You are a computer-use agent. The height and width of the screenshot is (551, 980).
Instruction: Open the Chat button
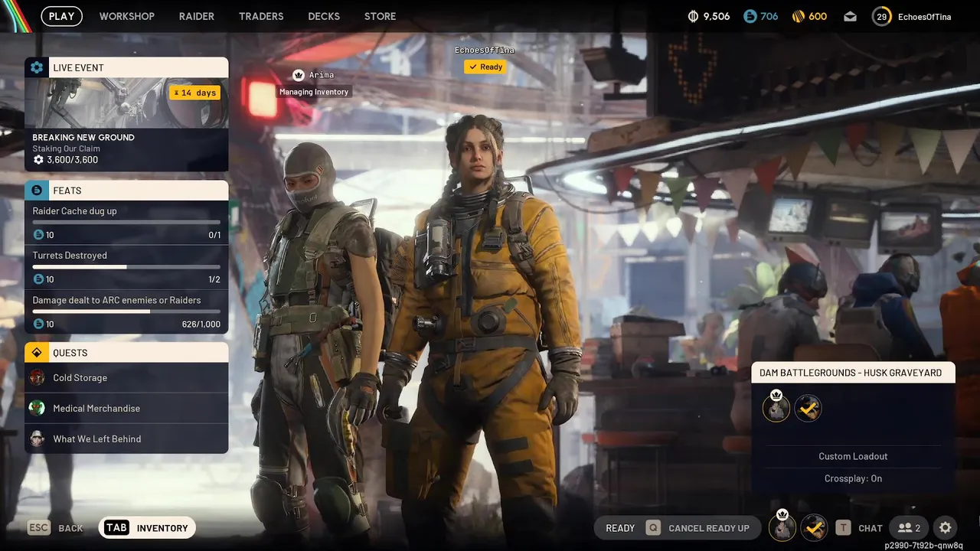coord(860,528)
